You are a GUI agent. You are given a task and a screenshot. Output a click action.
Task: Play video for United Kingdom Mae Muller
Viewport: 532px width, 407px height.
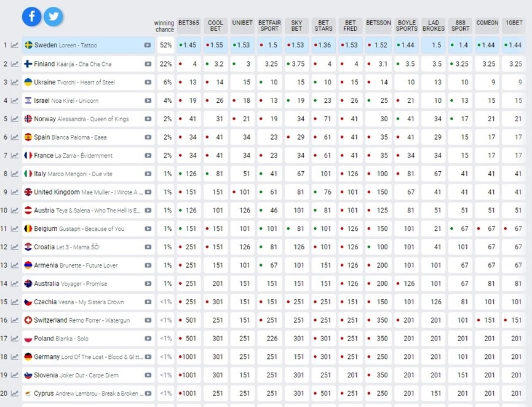click(x=148, y=192)
